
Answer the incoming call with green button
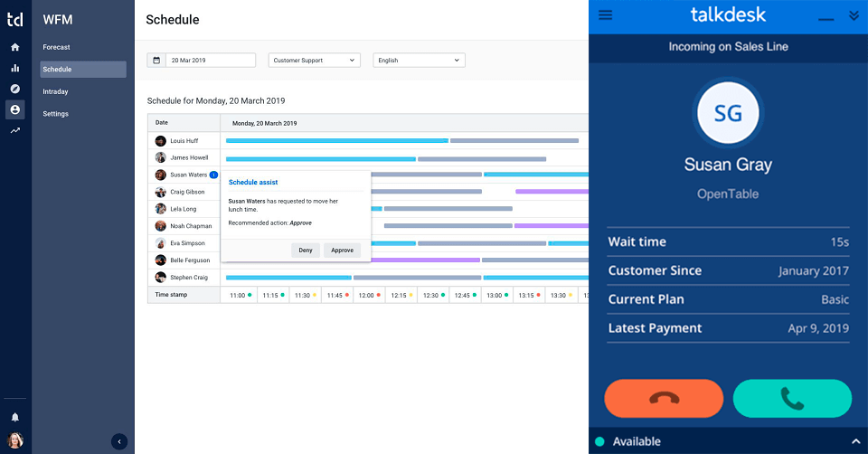792,398
